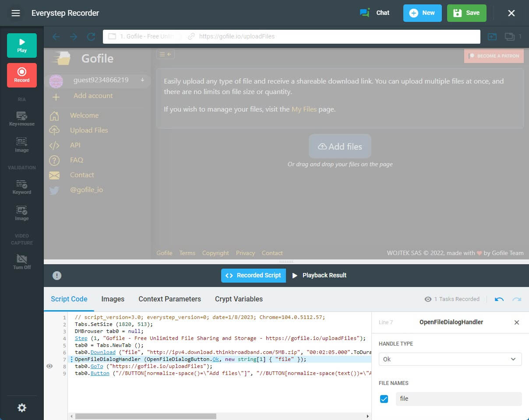Click the Save button

point(466,13)
